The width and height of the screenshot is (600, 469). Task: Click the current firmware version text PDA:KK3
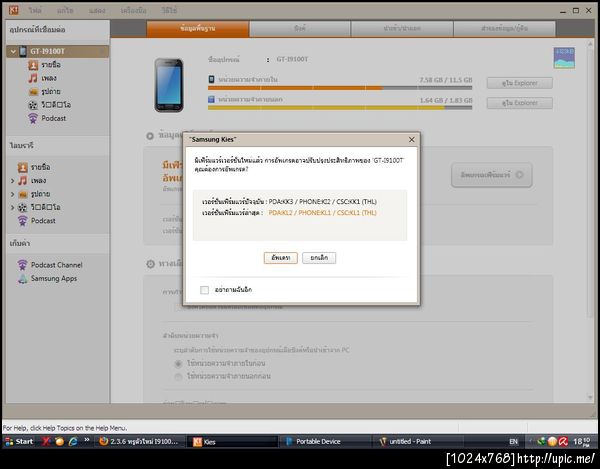coord(323,202)
